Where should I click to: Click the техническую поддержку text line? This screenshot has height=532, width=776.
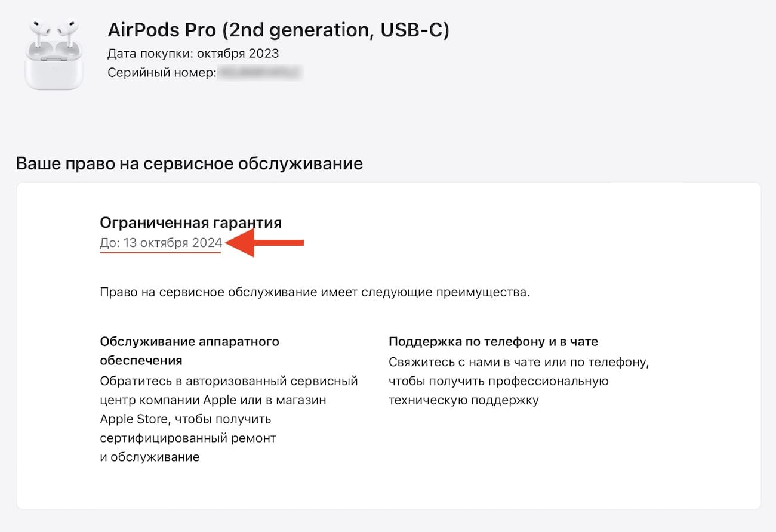click(463, 400)
